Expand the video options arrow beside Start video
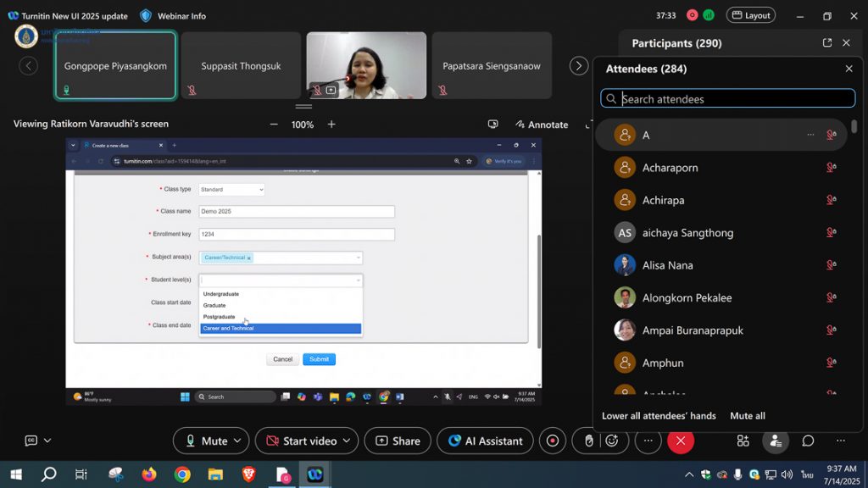The image size is (868, 488). pos(346,441)
